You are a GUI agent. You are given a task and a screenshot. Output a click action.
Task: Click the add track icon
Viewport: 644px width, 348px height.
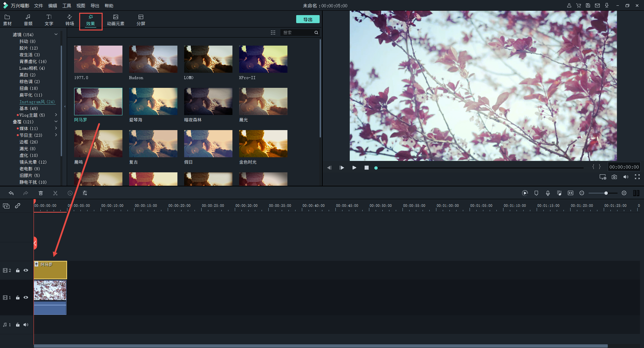tap(6, 206)
